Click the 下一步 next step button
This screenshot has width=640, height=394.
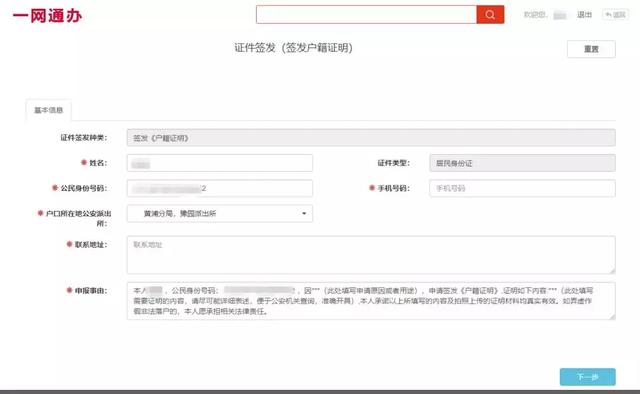[x=588, y=377]
